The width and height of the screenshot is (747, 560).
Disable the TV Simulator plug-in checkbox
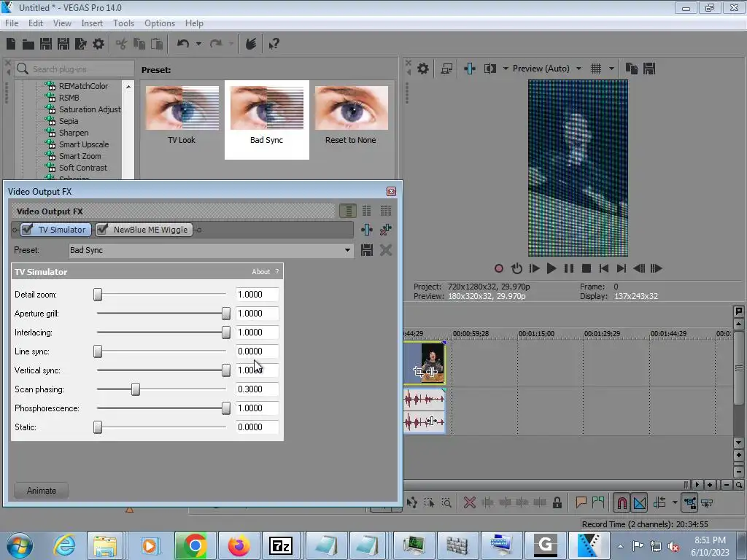28,230
